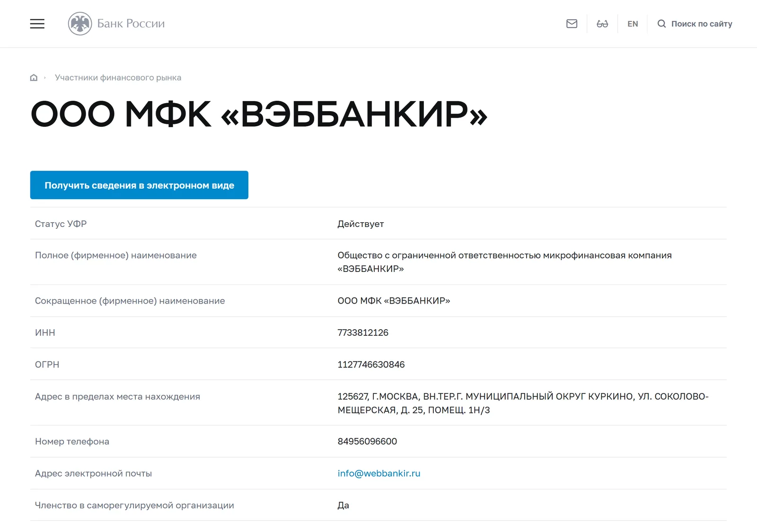Click the Сокращенное (фирменное) наименование label

pyautogui.click(x=130, y=301)
